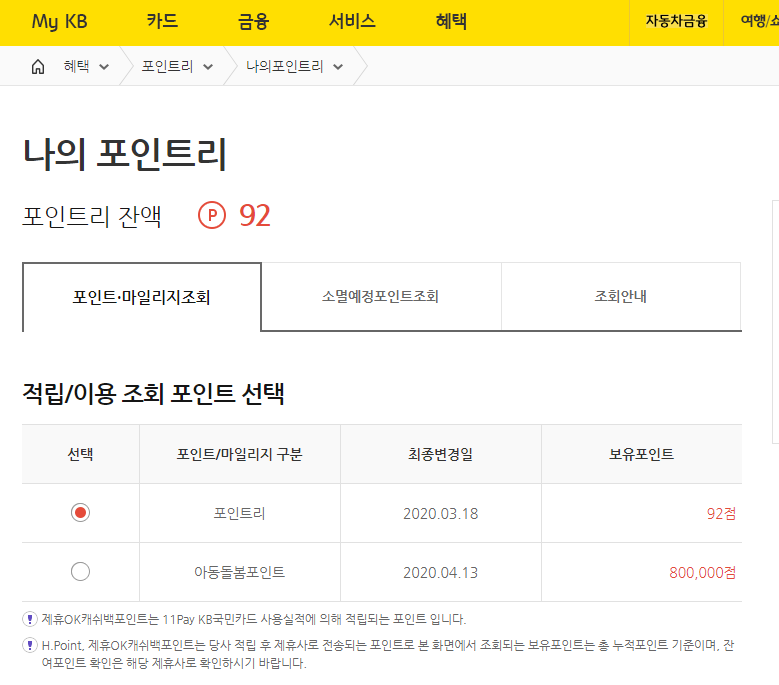Click the 적립/이용 조회 포인트 선택 heading
This screenshot has height=685, width=779.
coord(154,394)
